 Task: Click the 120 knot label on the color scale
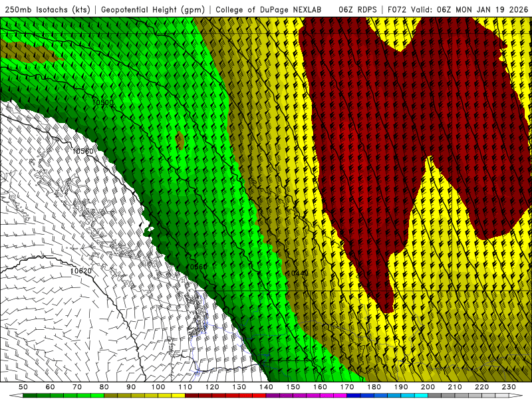tap(212, 387)
